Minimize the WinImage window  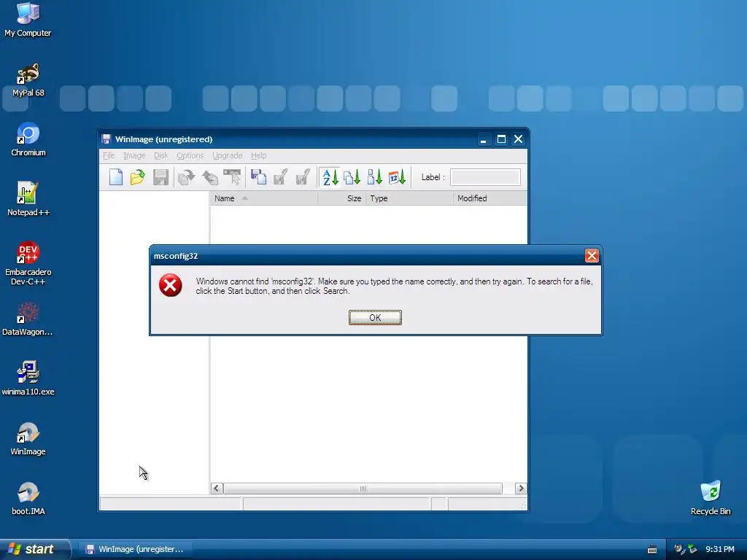click(483, 139)
